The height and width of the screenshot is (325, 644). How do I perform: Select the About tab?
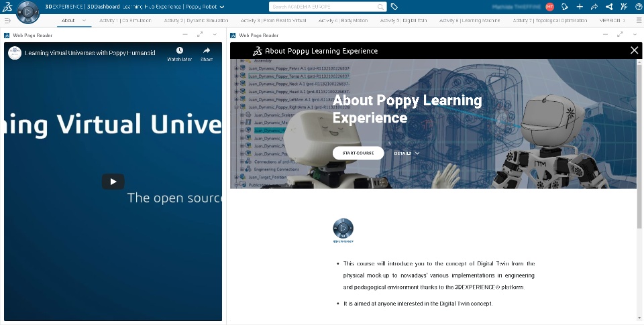point(68,21)
